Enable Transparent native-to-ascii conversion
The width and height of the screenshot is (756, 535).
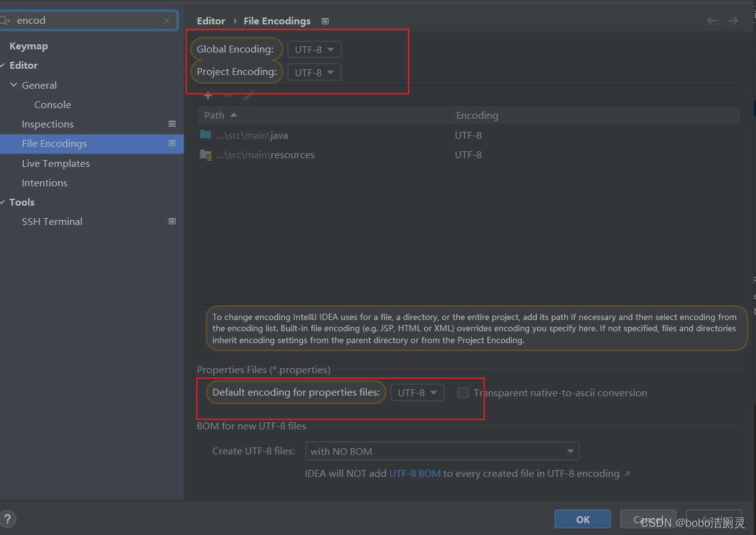click(x=463, y=392)
